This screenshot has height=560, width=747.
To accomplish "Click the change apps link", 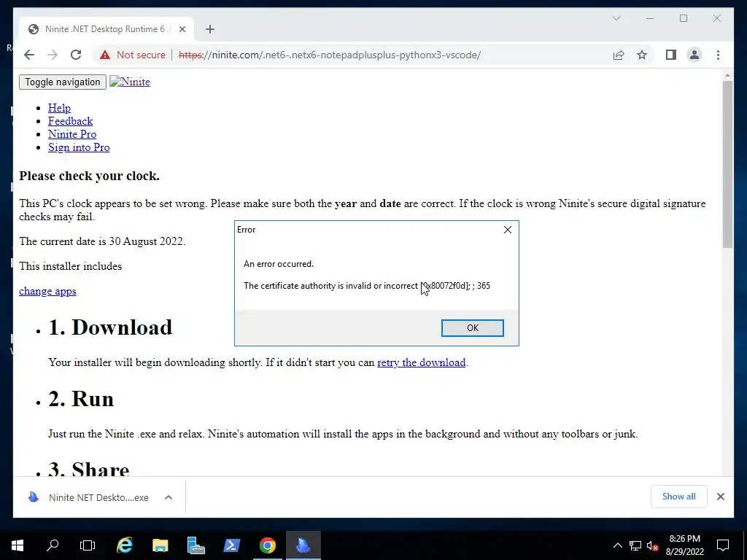I will (47, 291).
